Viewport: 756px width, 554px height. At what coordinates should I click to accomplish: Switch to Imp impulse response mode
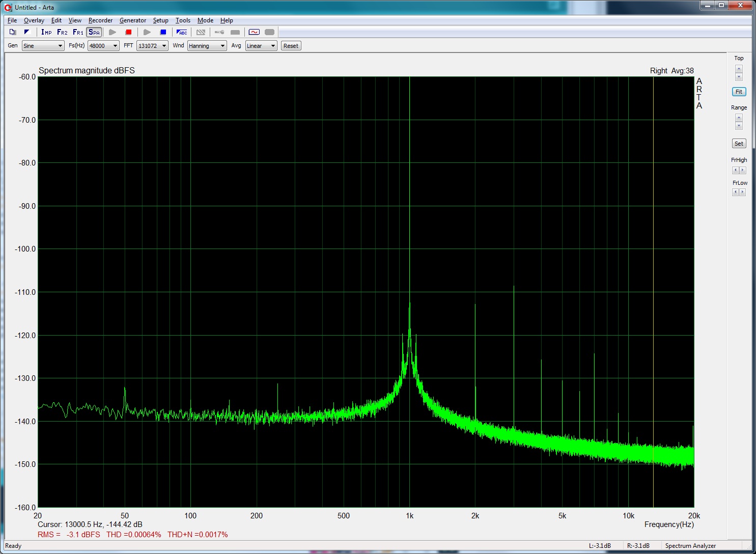(x=46, y=32)
